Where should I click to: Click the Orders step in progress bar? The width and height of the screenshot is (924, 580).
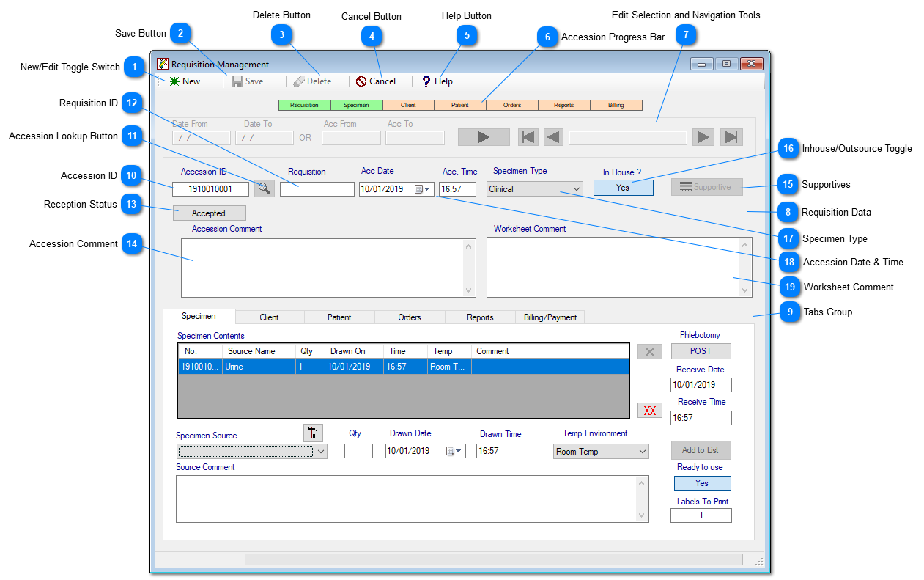512,106
